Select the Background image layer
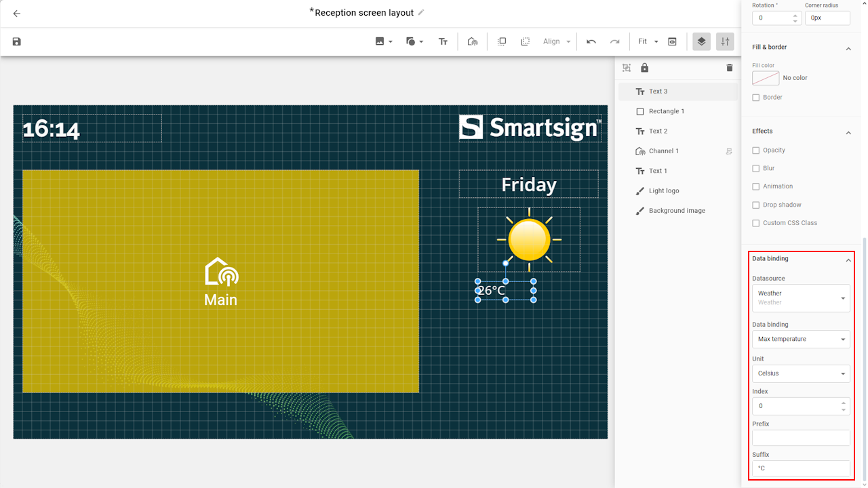 click(x=676, y=211)
